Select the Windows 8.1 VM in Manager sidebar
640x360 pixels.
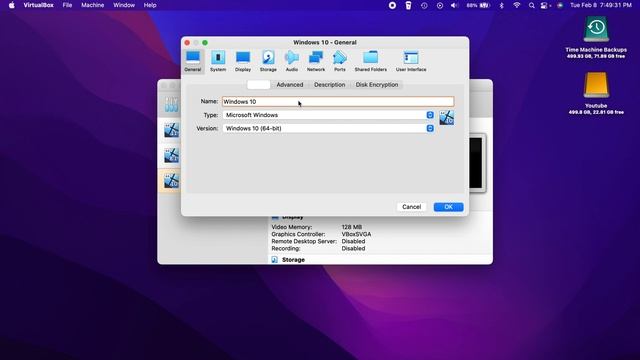(171, 155)
